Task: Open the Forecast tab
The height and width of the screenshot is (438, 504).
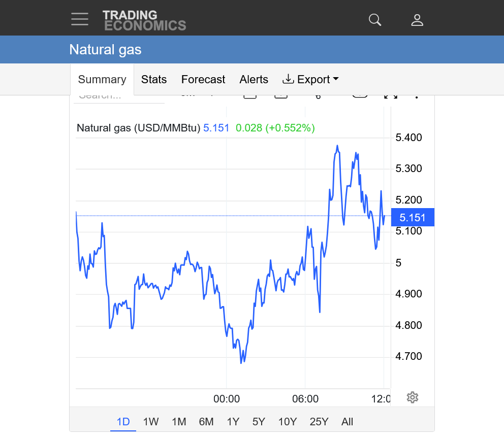Action: coord(203,79)
